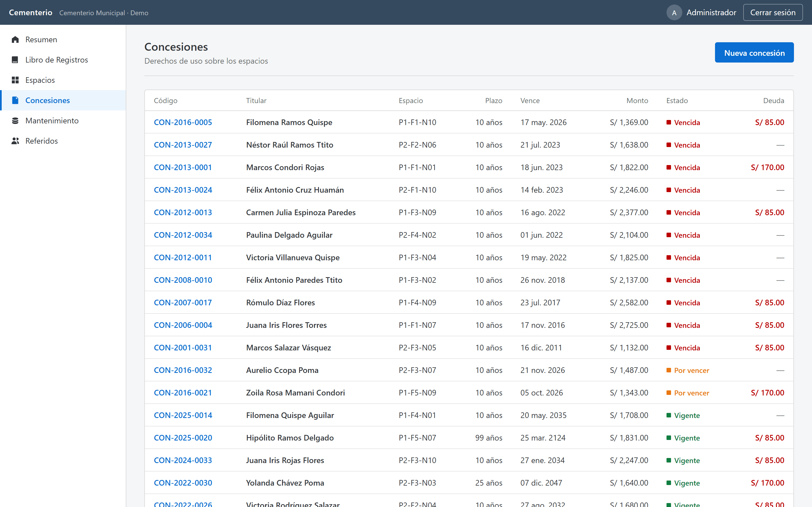Viewport: 812px width, 507px height.
Task: Create a Nueva concesión
Action: [x=754, y=53]
